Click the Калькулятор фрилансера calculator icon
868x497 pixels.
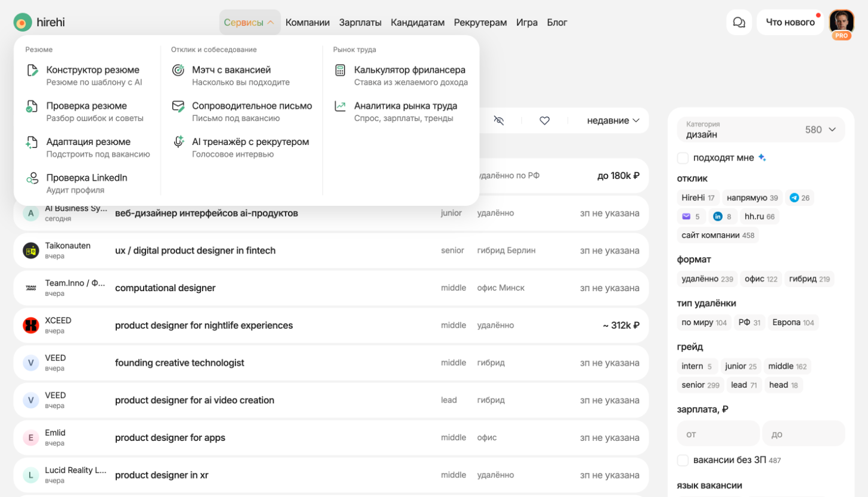coord(340,70)
